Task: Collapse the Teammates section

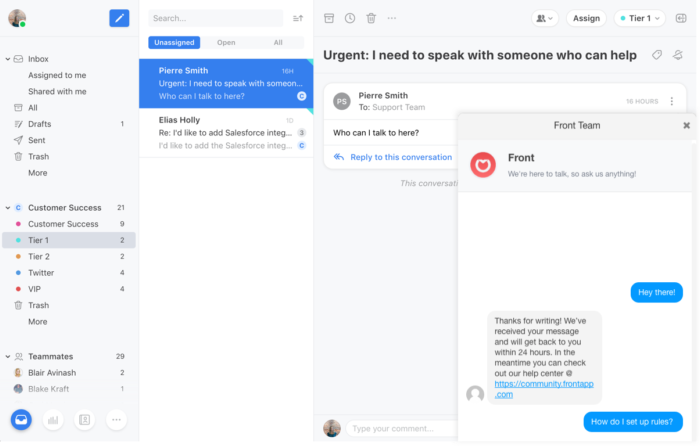Action: pyautogui.click(x=8, y=356)
